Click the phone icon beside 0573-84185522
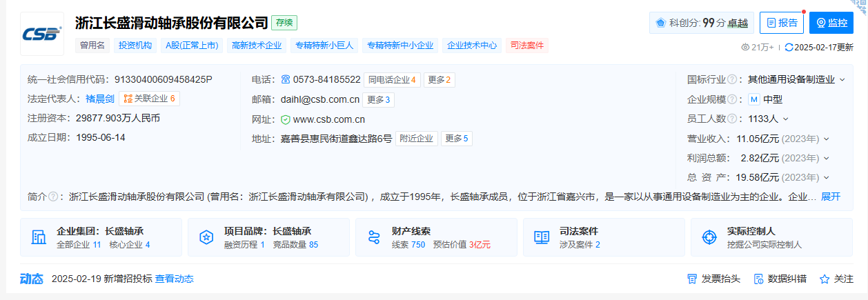868x300 pixels. point(286,79)
